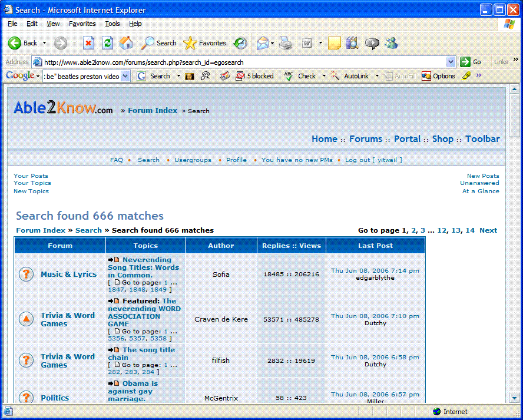Go to the Home page icon

tap(126, 43)
